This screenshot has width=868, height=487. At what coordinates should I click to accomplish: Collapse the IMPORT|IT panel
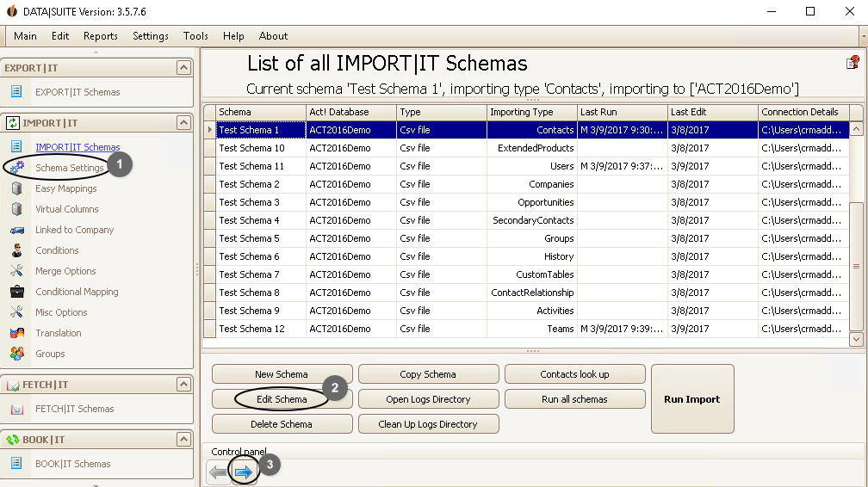[183, 122]
